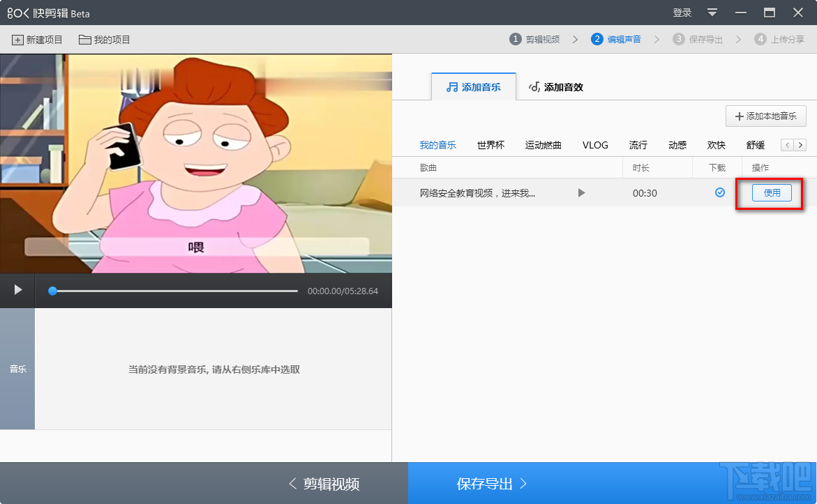Screen dimensions: 817x504
Task: Click 使用 to apply the selected song
Action: click(x=770, y=193)
